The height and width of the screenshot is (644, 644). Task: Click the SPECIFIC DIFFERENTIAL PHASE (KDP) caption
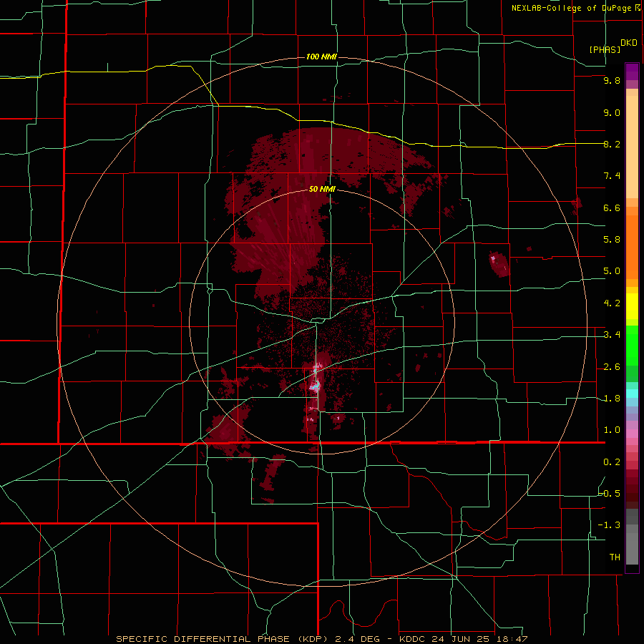pos(224,639)
